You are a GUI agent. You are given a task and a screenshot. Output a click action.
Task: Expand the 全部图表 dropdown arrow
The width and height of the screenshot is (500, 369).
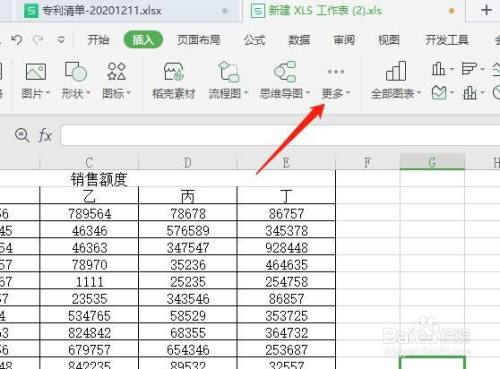pos(419,93)
